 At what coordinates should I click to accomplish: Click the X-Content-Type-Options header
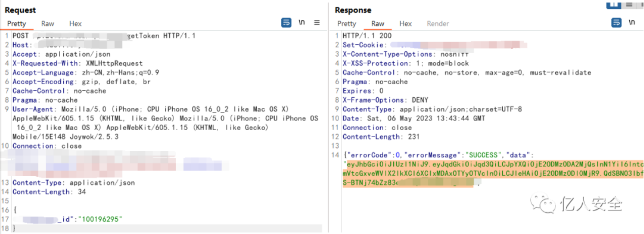pos(406,54)
